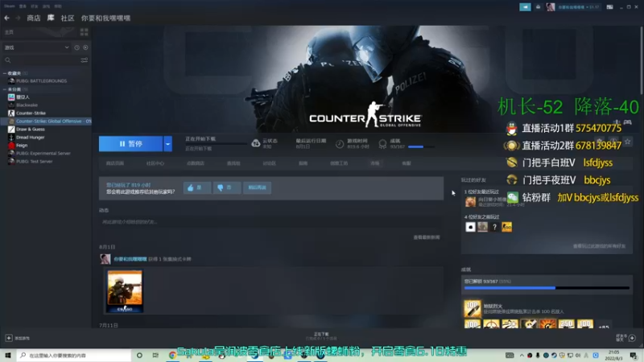Image resolution: width=644 pixels, height=362 pixels.
Task: Click the activity status input field
Action: (271, 222)
